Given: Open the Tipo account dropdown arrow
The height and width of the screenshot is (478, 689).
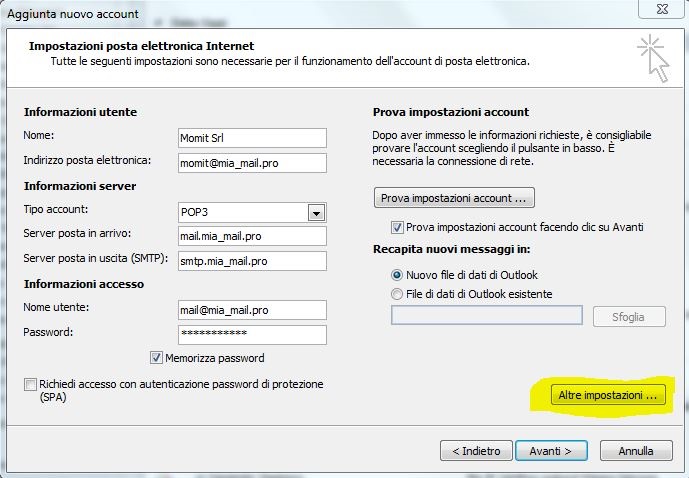Looking at the screenshot, I should [x=317, y=212].
